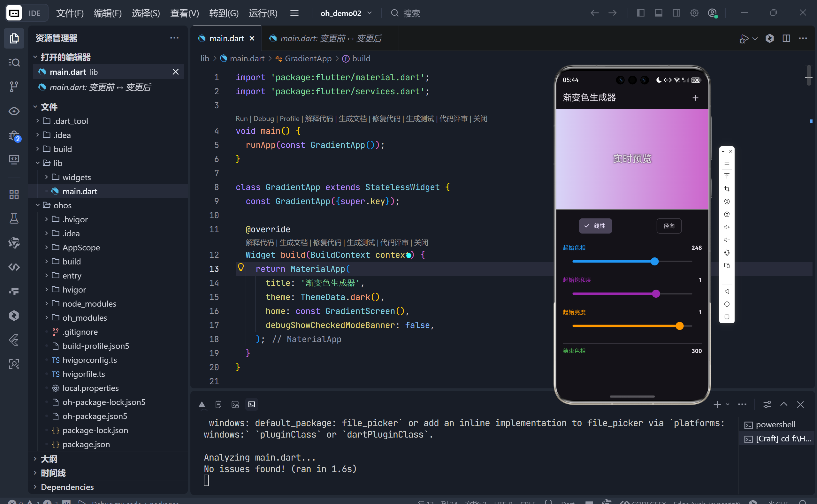Viewport: 817px width, 504px height.
Task: Click the 起始色相 slider handle
Action: point(655,261)
